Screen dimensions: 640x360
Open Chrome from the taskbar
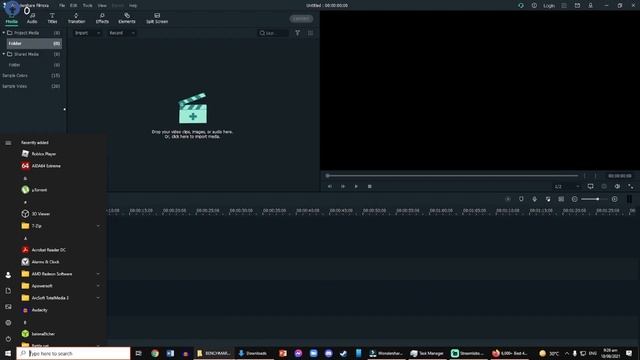(155, 353)
